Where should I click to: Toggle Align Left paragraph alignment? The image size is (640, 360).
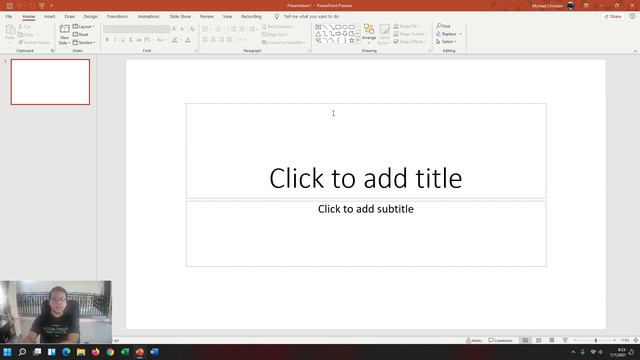click(x=205, y=40)
